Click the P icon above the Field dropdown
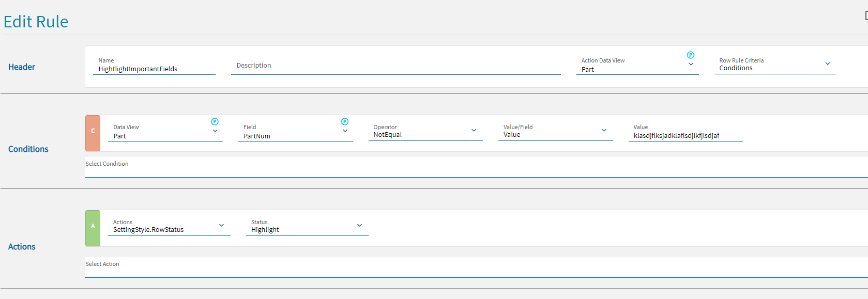868x299 pixels. (x=345, y=122)
